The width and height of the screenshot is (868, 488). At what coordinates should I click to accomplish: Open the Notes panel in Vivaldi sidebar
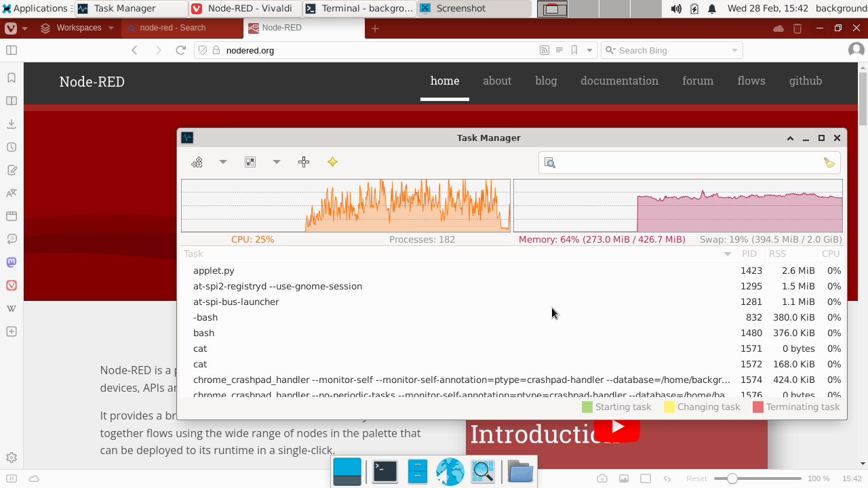[12, 170]
